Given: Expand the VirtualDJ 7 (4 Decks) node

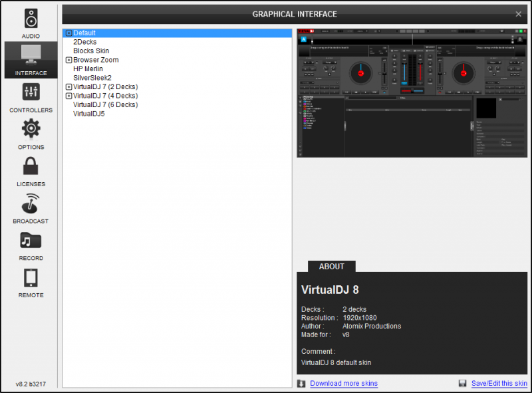Looking at the screenshot, I should [69, 96].
